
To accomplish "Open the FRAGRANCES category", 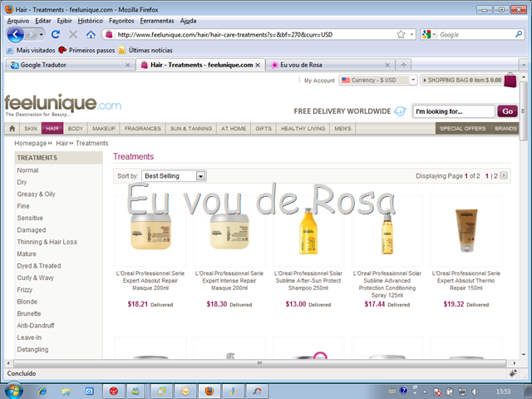I will coord(142,128).
